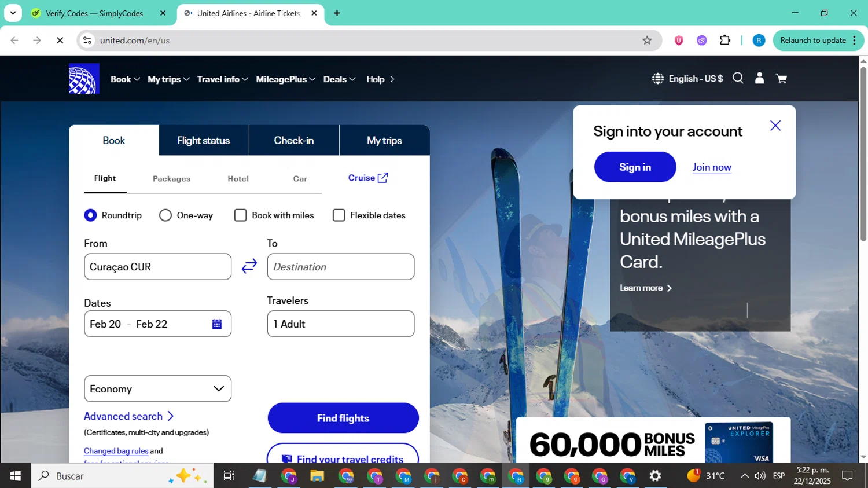
Task: Open a new browser tab
Action: pyautogui.click(x=337, y=13)
